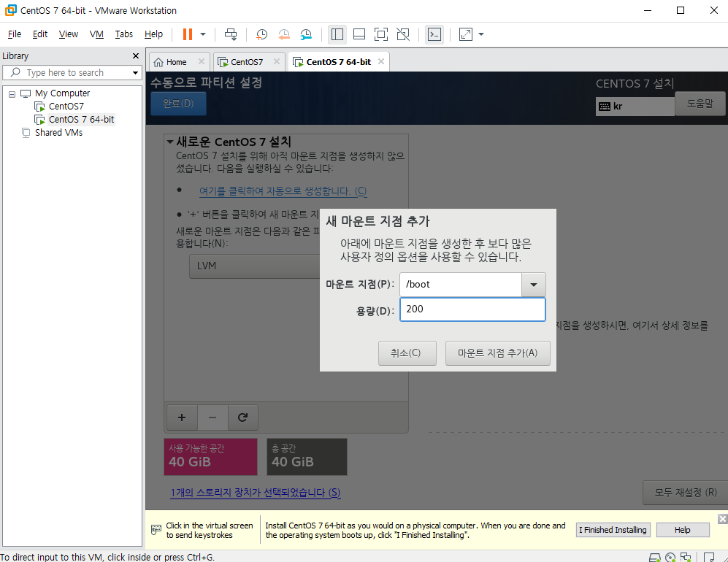Open the snapshot manager icon

pyautogui.click(x=306, y=34)
